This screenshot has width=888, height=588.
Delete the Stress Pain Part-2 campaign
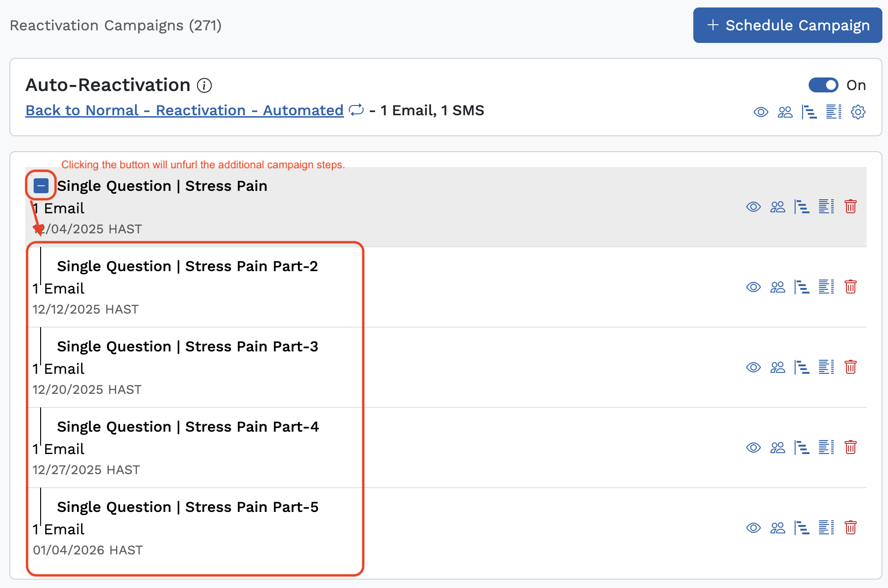click(x=851, y=287)
